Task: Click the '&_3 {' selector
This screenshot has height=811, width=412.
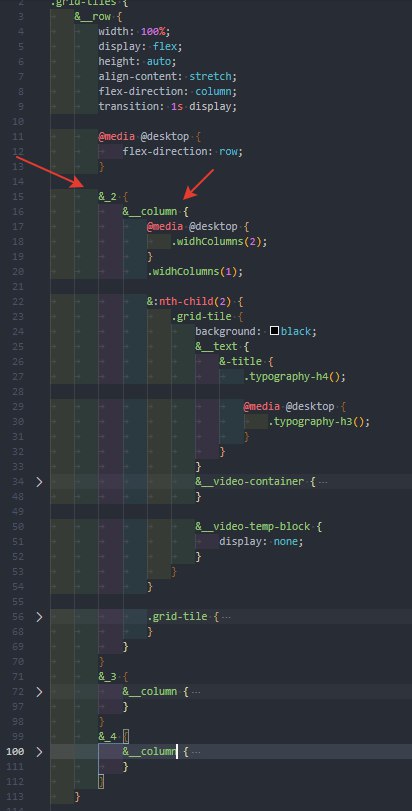Action: (x=113, y=677)
